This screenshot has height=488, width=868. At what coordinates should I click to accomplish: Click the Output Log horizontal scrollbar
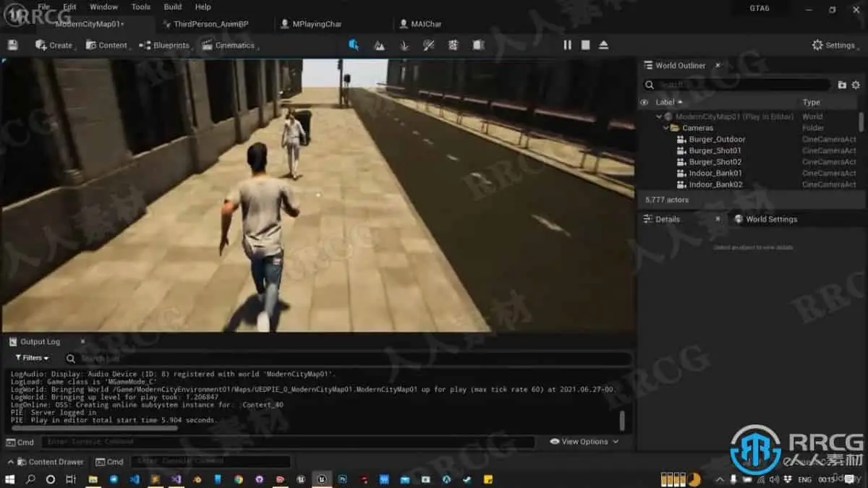coord(94,428)
